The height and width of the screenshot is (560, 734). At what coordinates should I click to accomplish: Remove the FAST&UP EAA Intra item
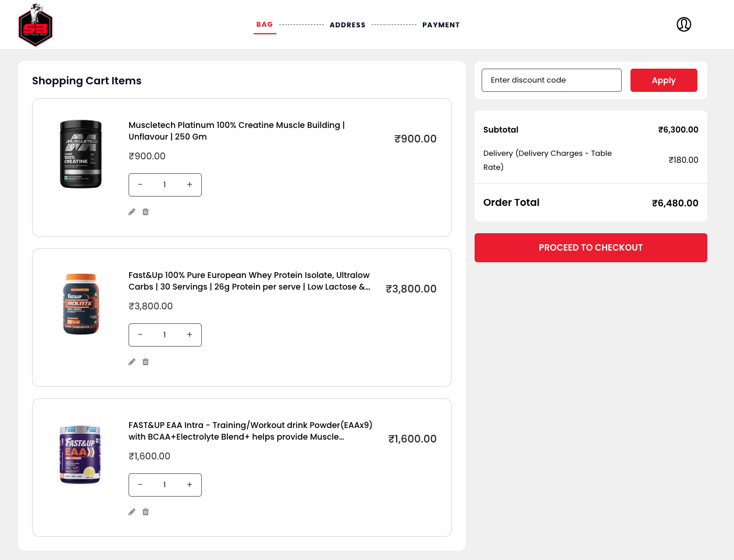point(145,512)
